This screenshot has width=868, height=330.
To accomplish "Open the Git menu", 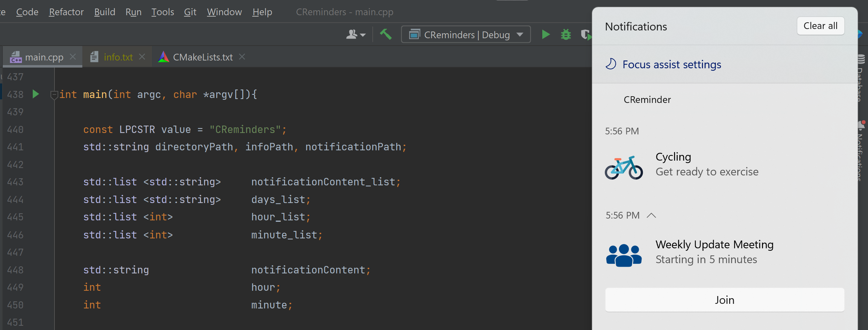I will (190, 12).
